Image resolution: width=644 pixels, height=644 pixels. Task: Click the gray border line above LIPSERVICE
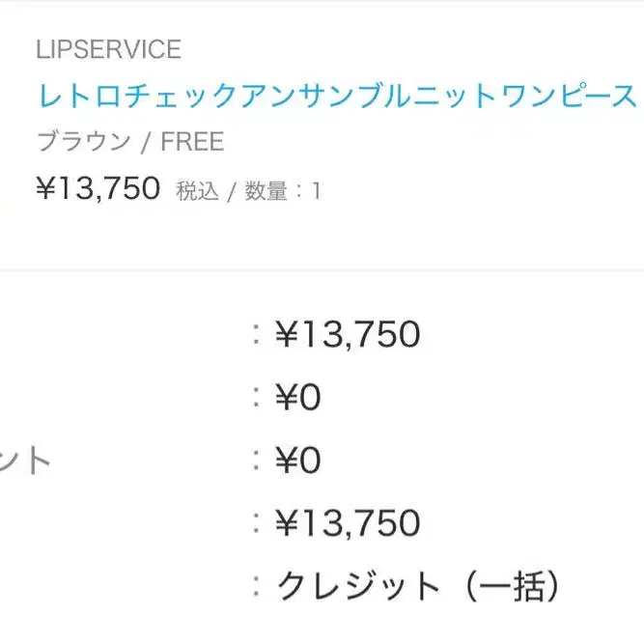click(x=322, y=3)
